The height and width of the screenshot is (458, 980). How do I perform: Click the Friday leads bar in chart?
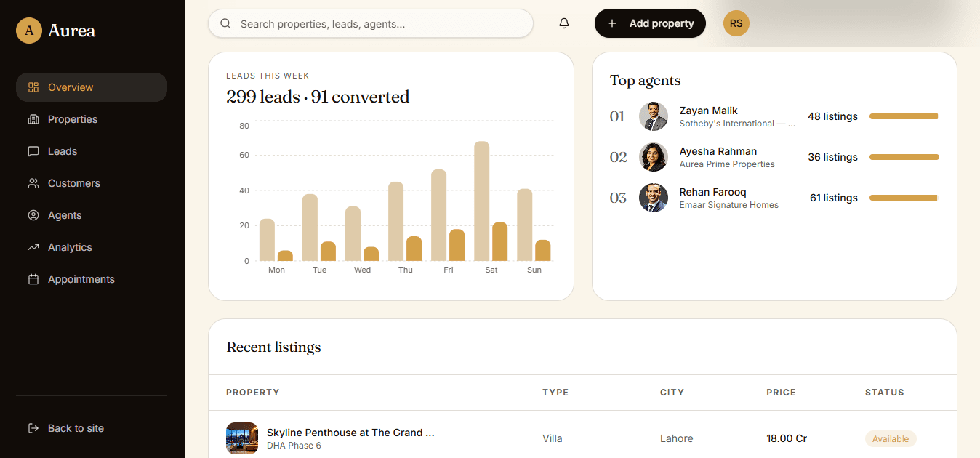(438, 215)
